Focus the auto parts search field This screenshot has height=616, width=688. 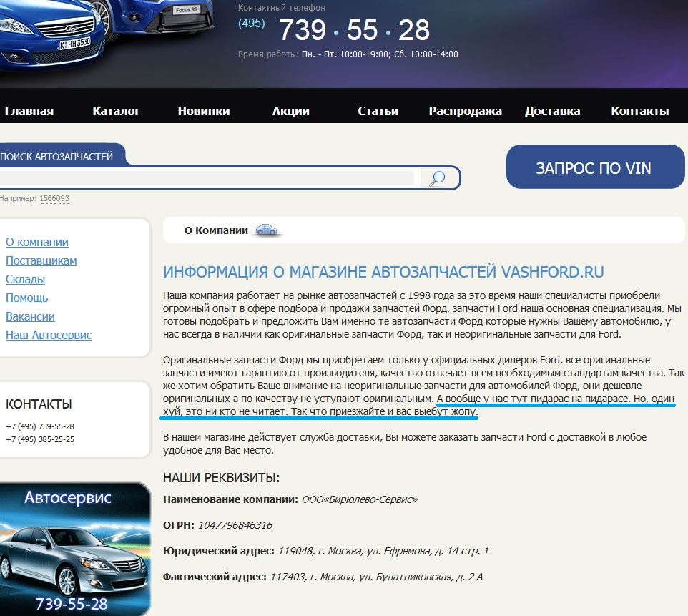(x=206, y=178)
